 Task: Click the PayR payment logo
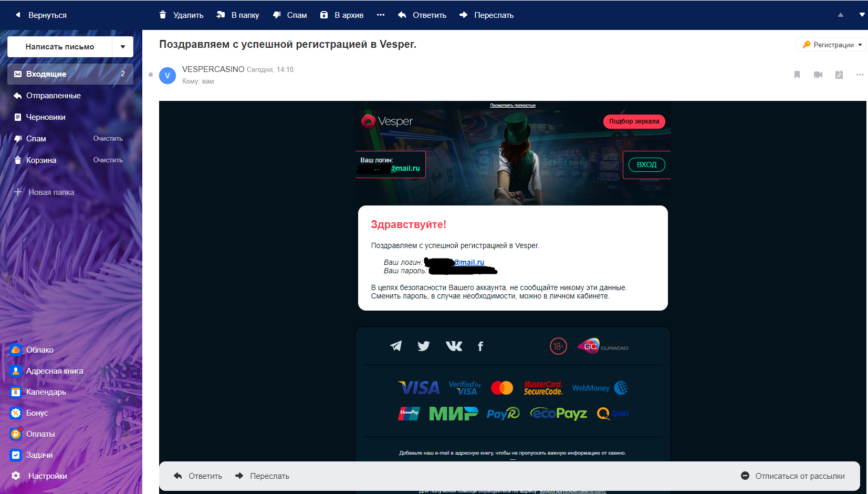(x=503, y=414)
